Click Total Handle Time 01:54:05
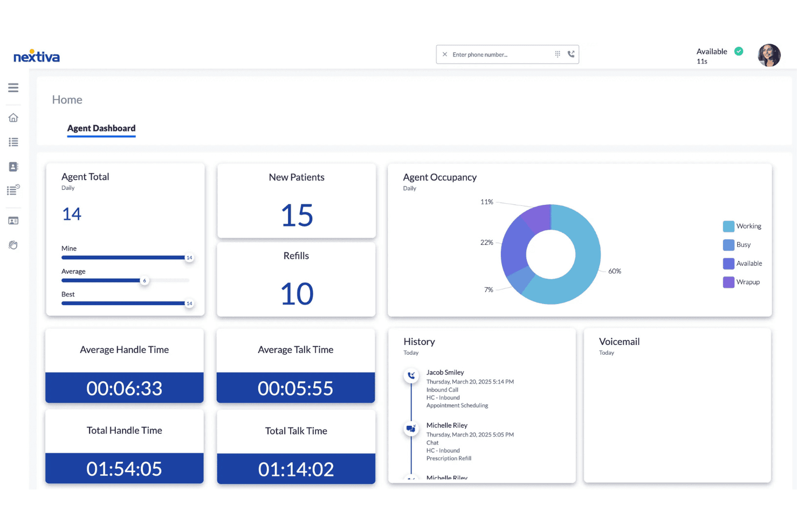798x532 pixels. (125, 469)
